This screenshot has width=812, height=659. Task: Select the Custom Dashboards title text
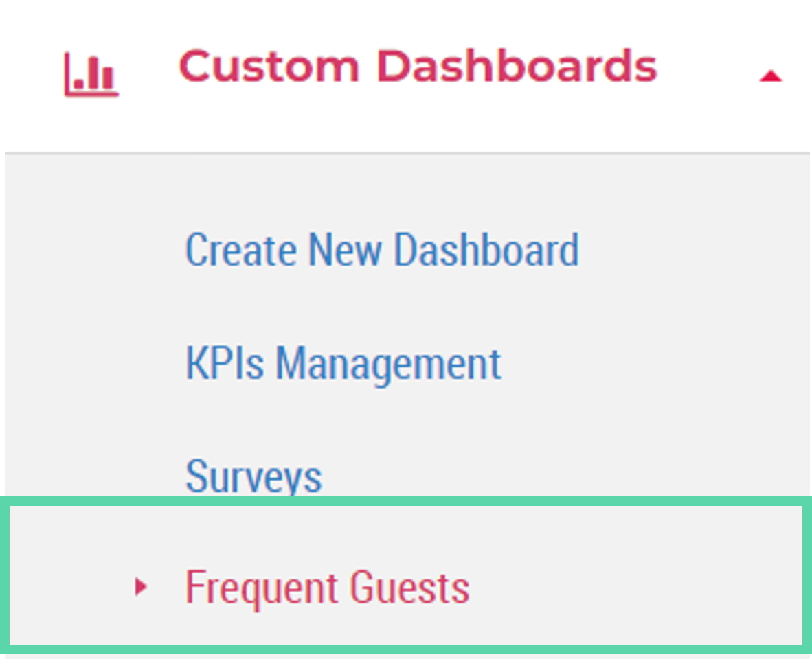point(418,66)
